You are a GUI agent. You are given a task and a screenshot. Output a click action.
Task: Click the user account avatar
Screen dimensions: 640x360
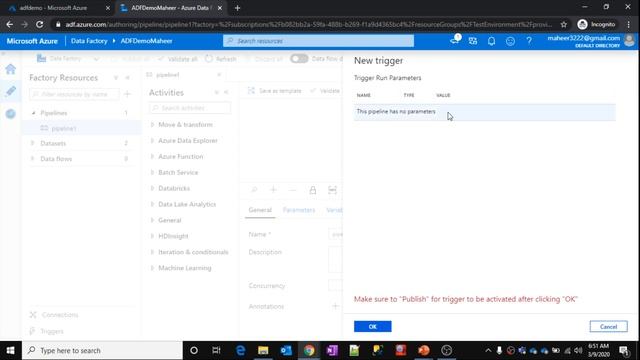coord(629,40)
